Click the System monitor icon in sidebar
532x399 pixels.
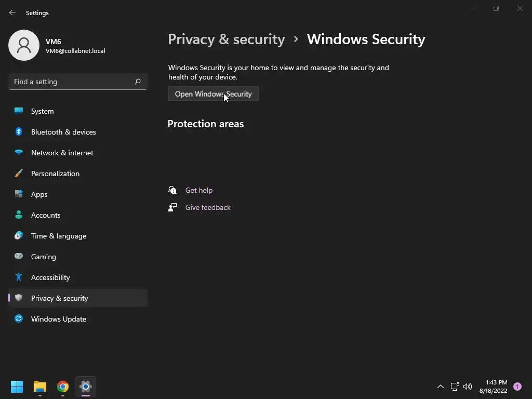pyautogui.click(x=19, y=111)
